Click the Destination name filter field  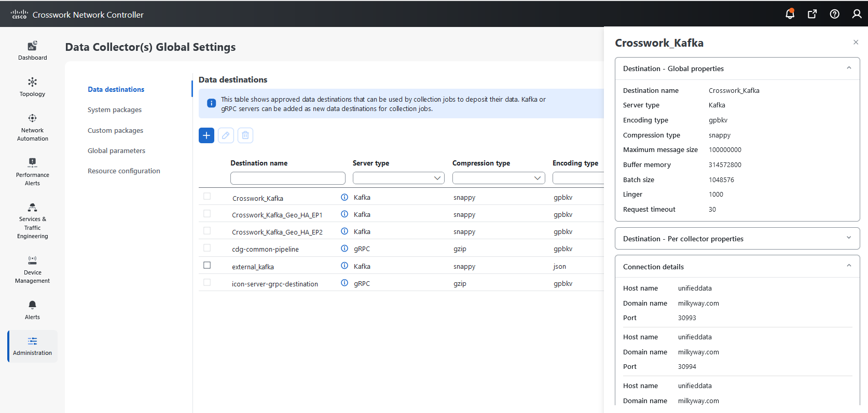[x=288, y=178]
